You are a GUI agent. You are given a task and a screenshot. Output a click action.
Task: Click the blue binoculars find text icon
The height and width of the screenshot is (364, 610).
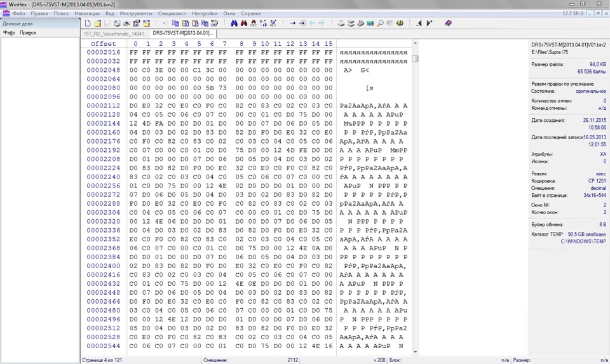pyautogui.click(x=234, y=24)
